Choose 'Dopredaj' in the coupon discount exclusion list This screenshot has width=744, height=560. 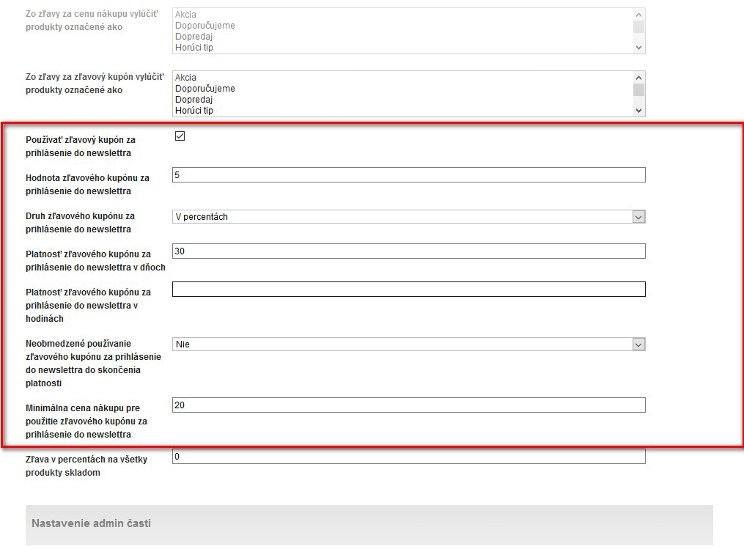[x=194, y=100]
